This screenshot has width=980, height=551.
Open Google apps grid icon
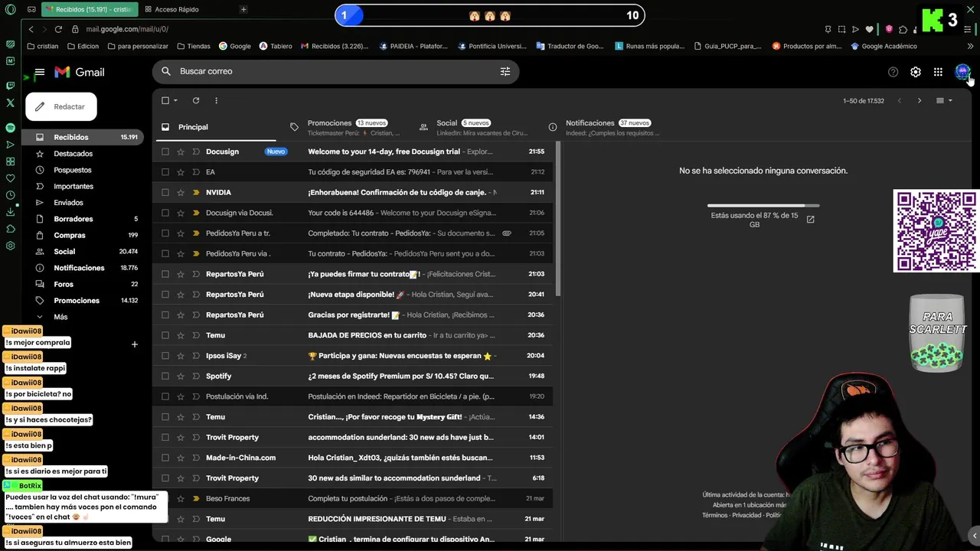point(938,72)
